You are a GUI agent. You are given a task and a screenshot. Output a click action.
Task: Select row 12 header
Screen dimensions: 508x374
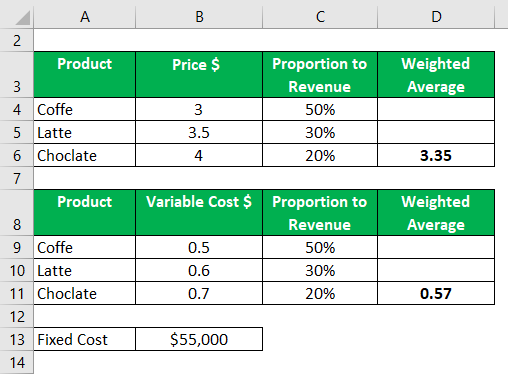click(x=17, y=316)
